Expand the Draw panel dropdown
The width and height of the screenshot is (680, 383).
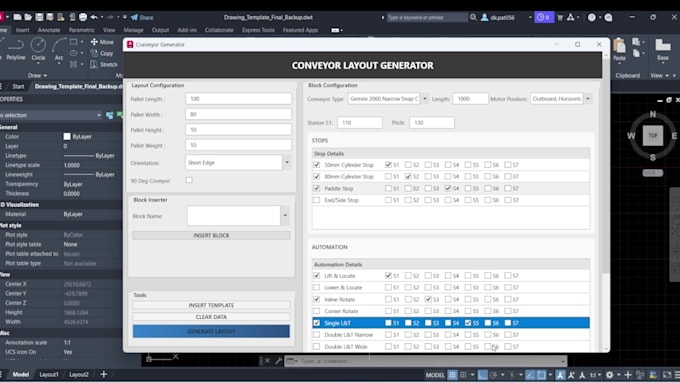37,75
